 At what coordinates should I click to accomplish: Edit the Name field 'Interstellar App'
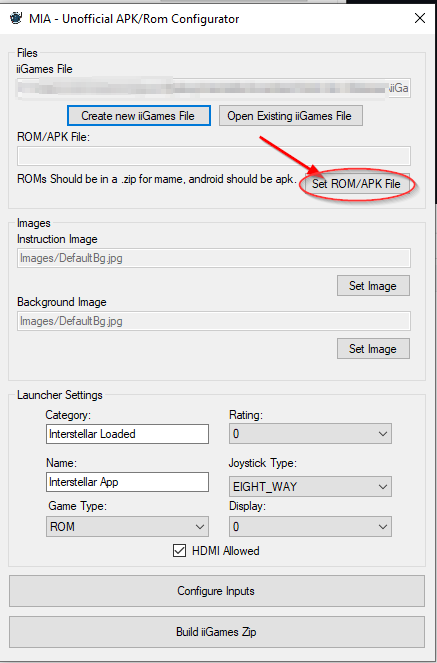coord(127,482)
